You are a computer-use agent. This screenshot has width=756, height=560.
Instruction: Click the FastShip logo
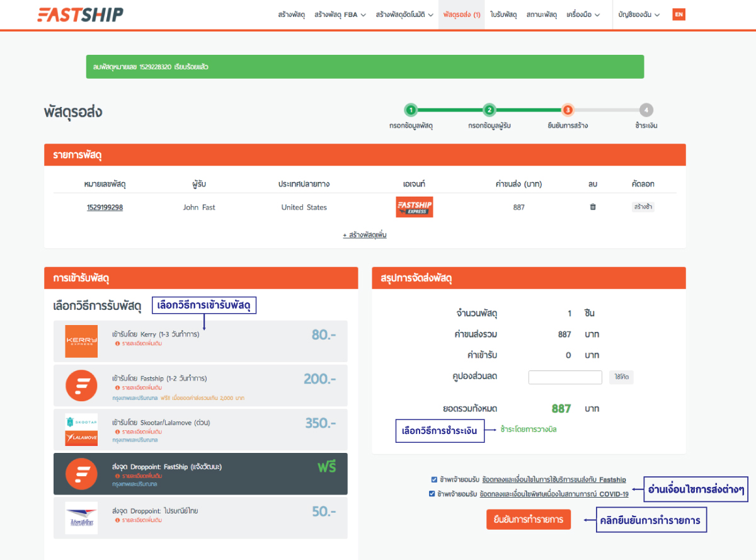pyautogui.click(x=80, y=14)
